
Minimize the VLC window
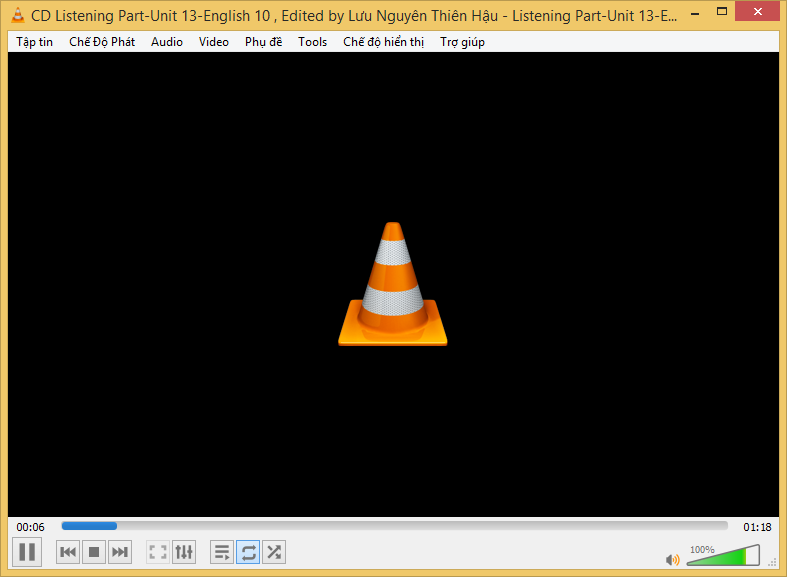[x=695, y=13]
